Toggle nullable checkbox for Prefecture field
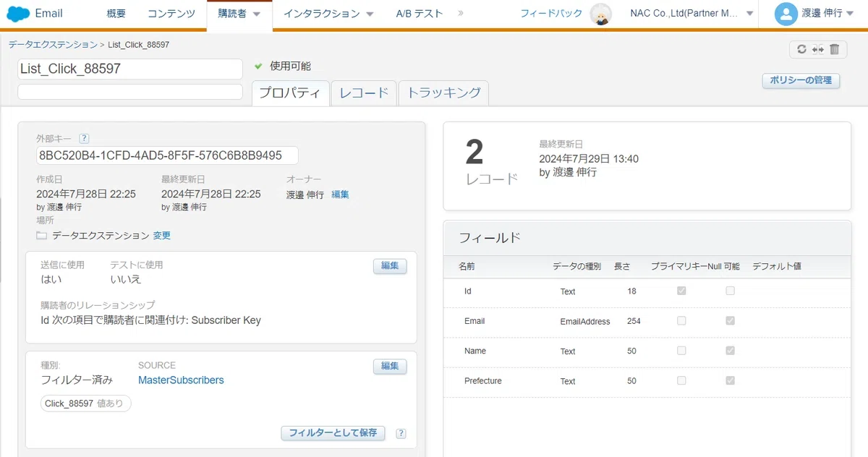The height and width of the screenshot is (457, 868). click(x=730, y=380)
